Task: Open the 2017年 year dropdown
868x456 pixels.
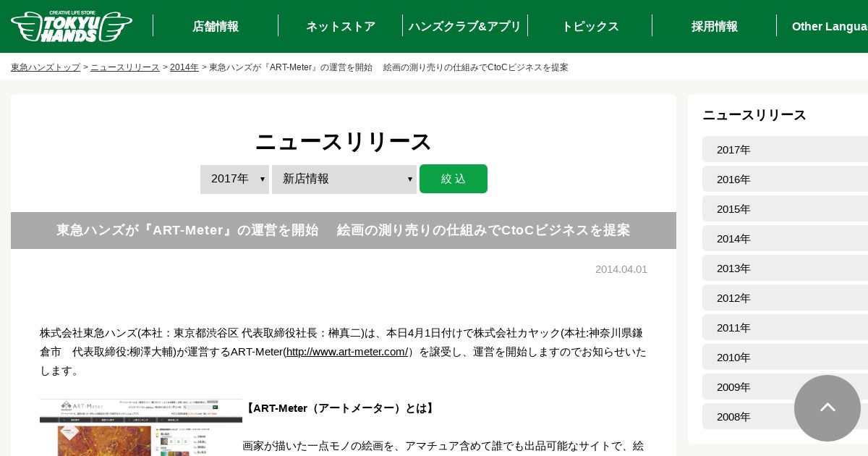Action: [234, 179]
